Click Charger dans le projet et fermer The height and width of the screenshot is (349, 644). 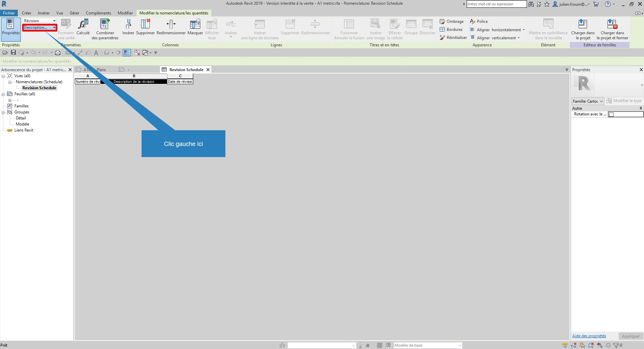click(612, 24)
